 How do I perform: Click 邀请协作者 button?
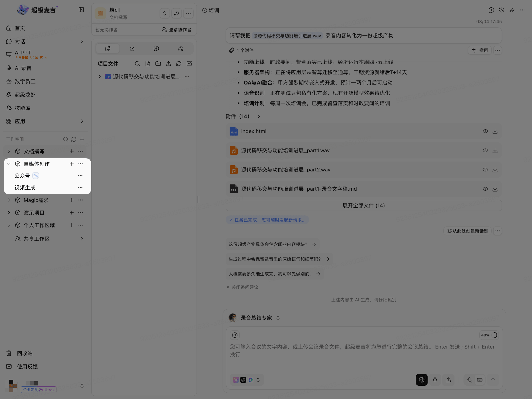point(176,30)
